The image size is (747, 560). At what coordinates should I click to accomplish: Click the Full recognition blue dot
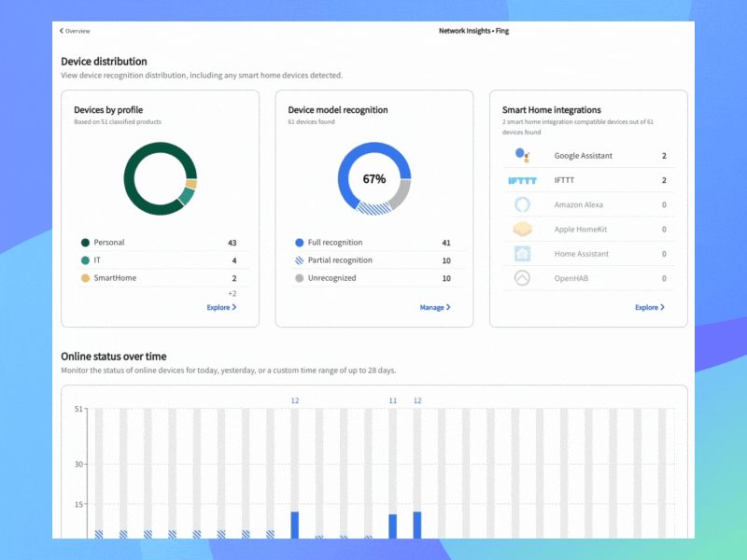pos(299,243)
